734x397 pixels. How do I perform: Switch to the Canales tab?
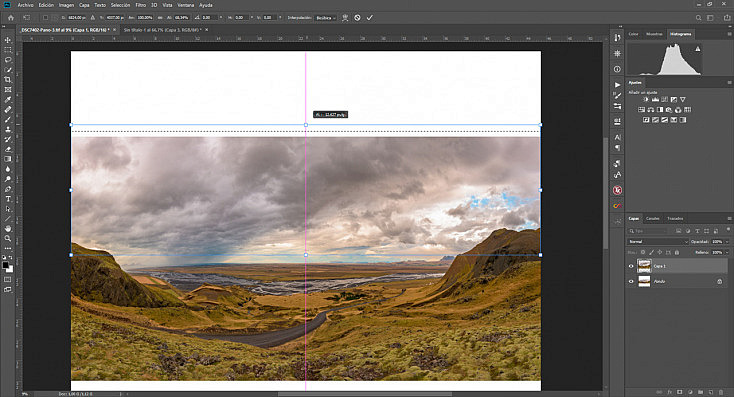[652, 219]
